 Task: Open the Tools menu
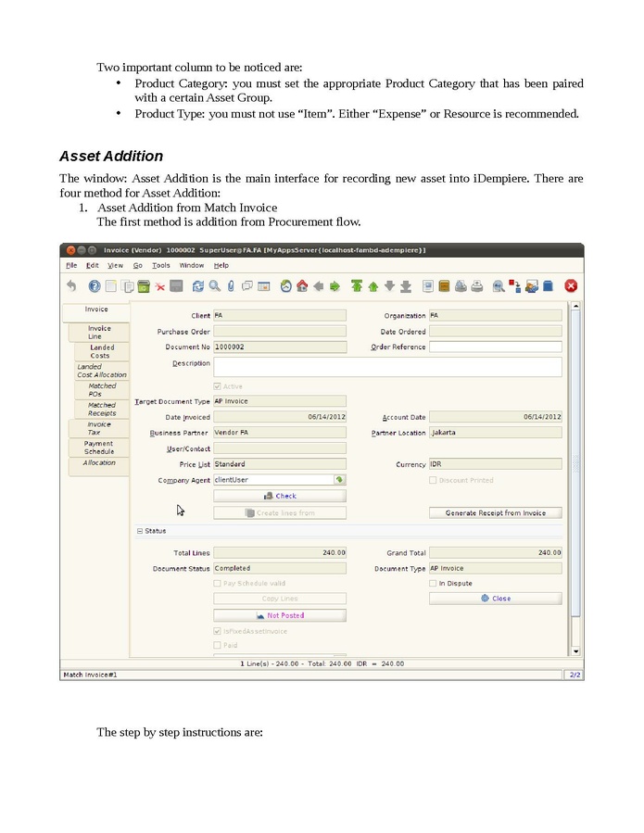[161, 265]
